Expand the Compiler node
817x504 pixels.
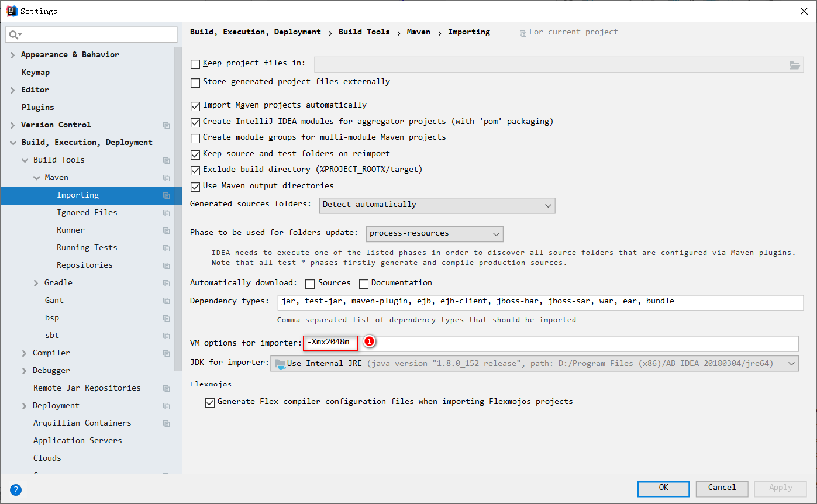[x=24, y=353]
